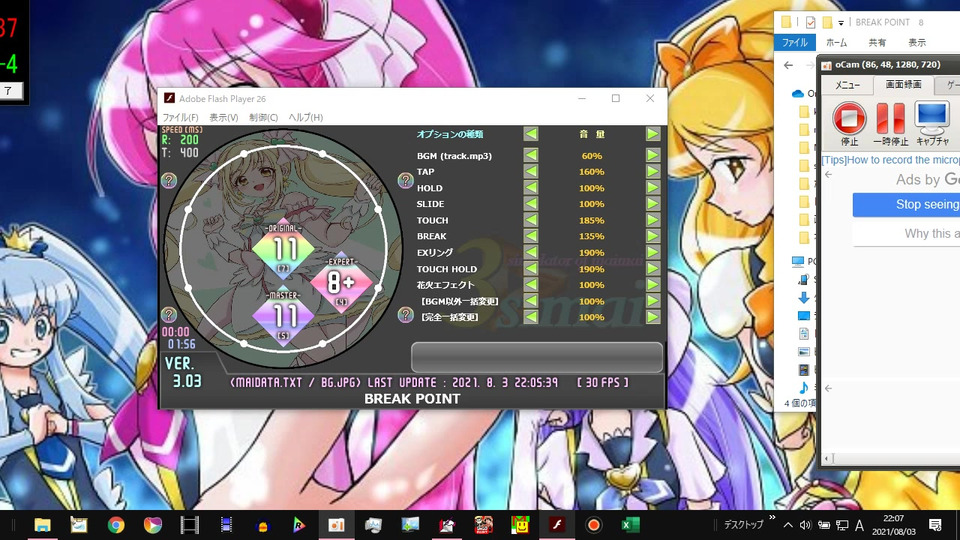Image resolution: width=960 pixels, height=540 pixels.
Task: Decrease HOLD volume
Action: (x=531, y=188)
